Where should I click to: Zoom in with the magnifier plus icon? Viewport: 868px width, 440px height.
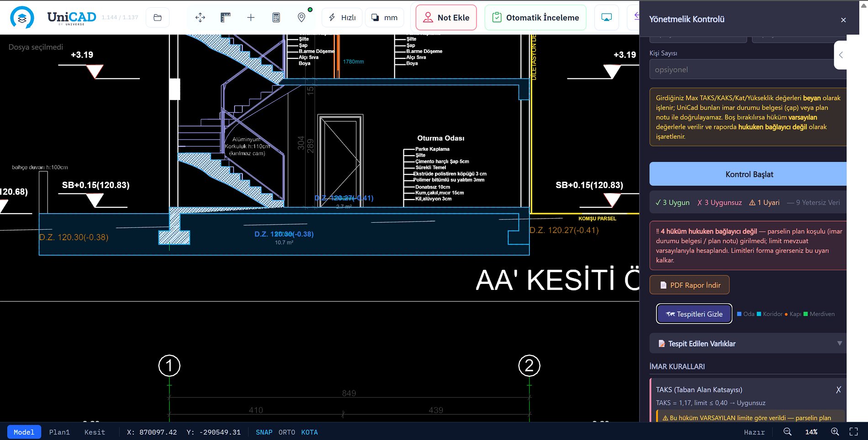[835, 432]
